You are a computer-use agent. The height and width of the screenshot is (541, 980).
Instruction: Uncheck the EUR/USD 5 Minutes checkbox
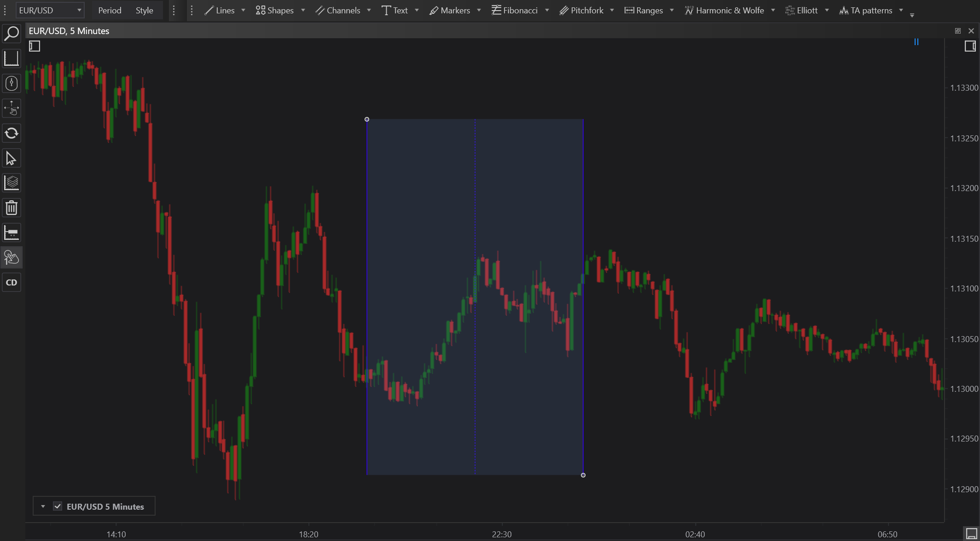pos(58,506)
